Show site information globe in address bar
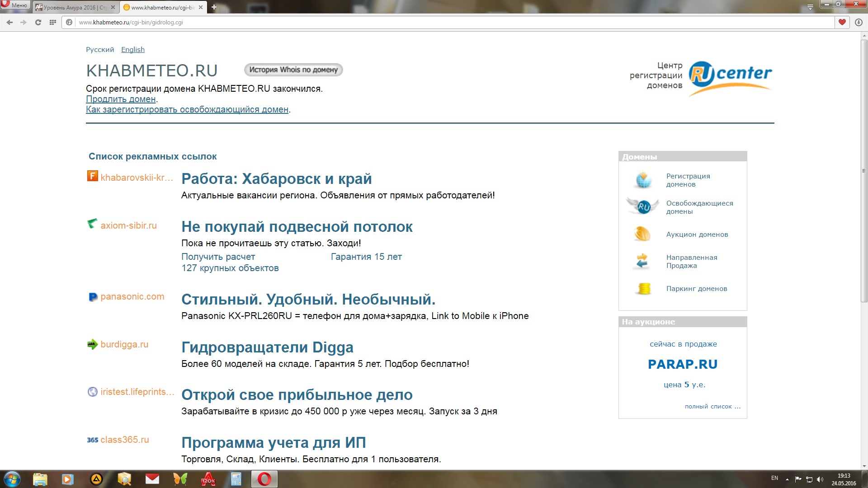The width and height of the screenshot is (868, 488). tap(69, 22)
